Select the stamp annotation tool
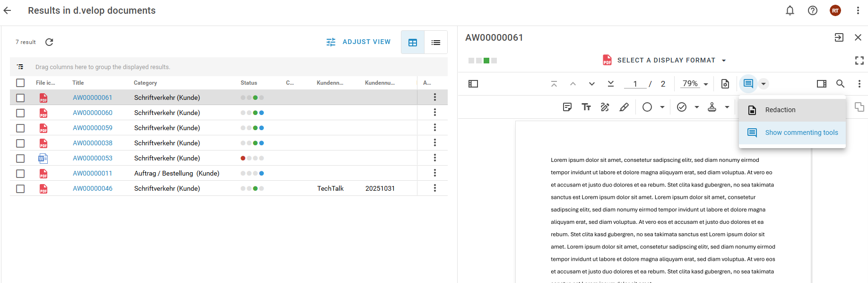 pyautogui.click(x=712, y=107)
